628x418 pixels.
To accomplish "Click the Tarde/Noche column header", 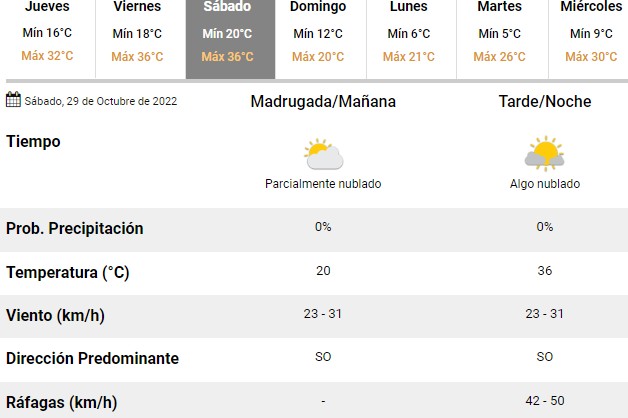I will pos(545,102).
